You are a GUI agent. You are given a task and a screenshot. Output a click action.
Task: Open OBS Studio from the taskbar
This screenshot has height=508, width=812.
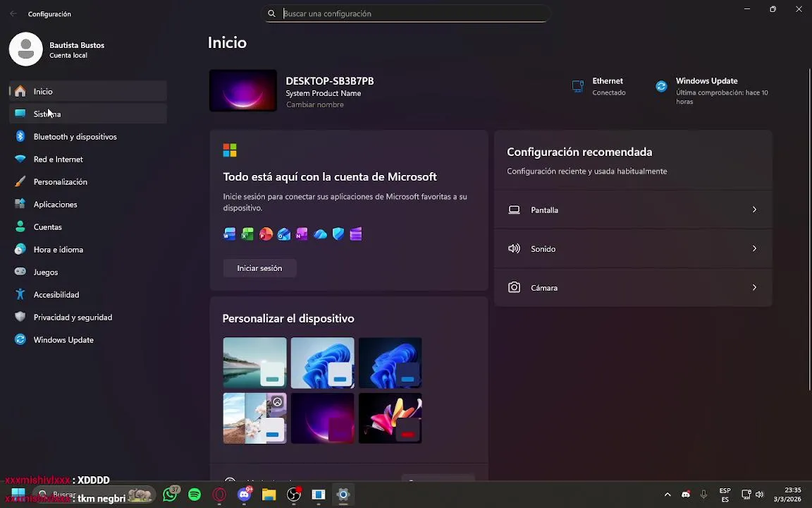(294, 495)
